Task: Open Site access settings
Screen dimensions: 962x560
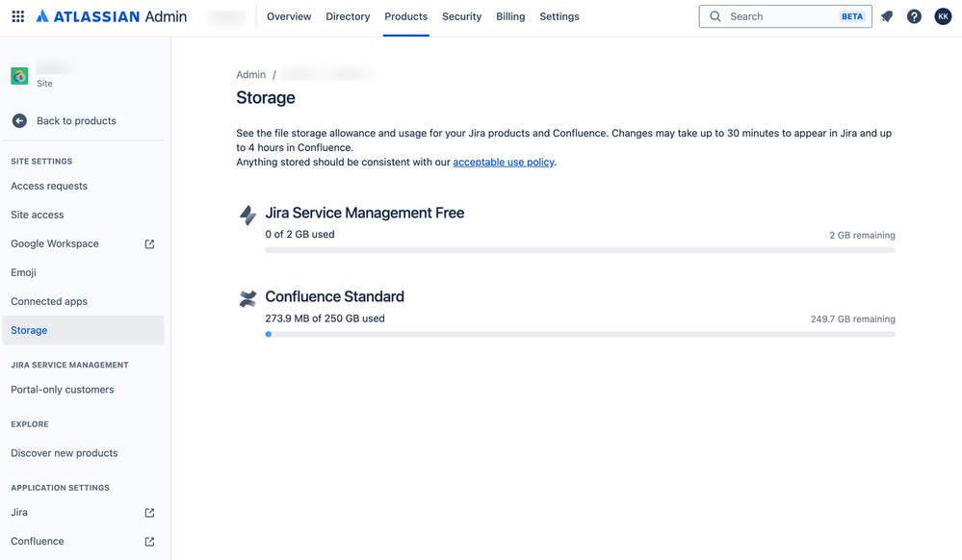Action: pyautogui.click(x=83, y=215)
